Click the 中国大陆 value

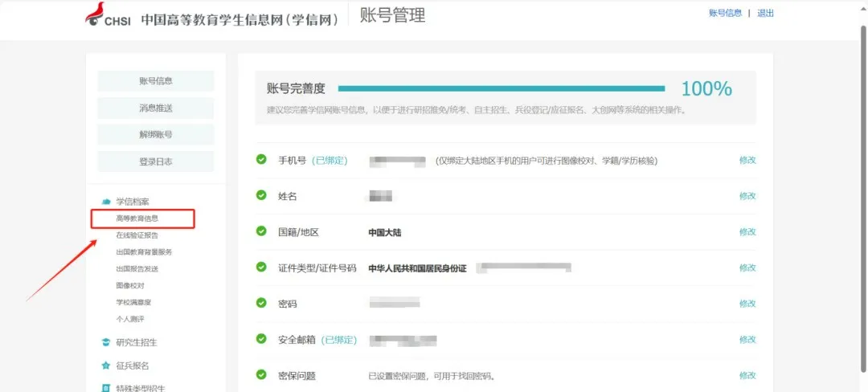tap(385, 233)
